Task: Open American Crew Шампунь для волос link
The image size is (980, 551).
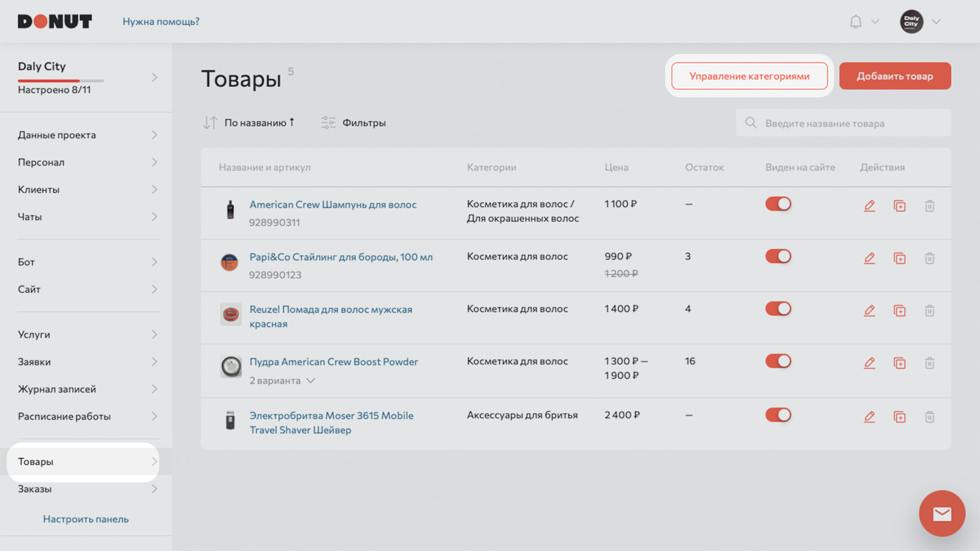Action: [333, 205]
